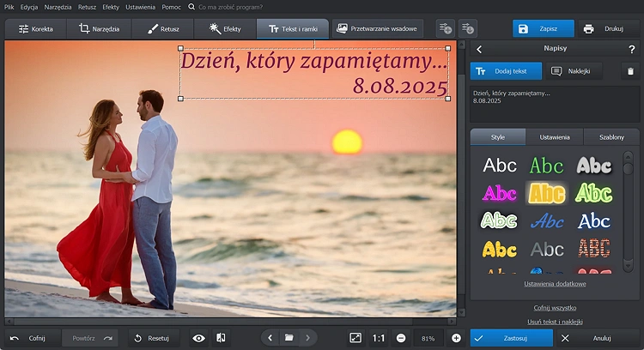
Task: Zoom out with the minus icon
Action: [401, 338]
